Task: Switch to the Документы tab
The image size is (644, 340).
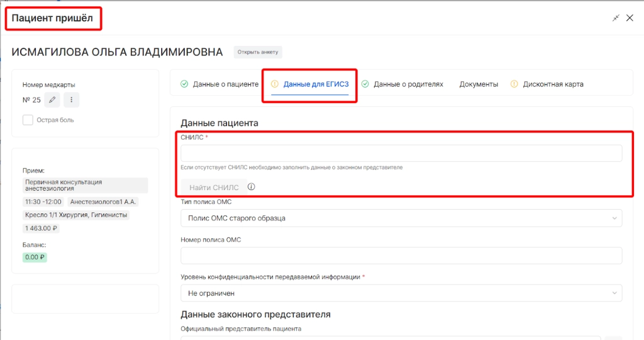Action: coord(478,84)
